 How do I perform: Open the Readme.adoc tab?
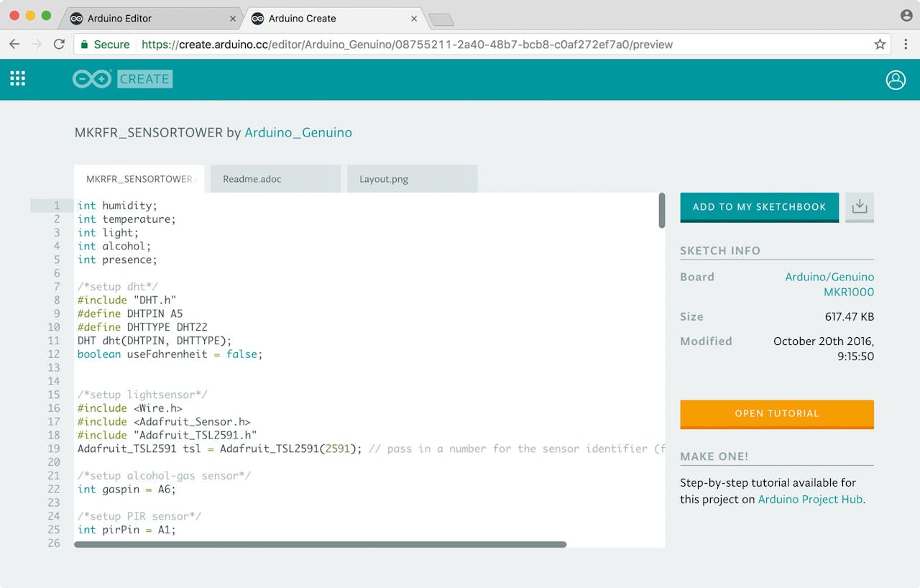click(276, 178)
